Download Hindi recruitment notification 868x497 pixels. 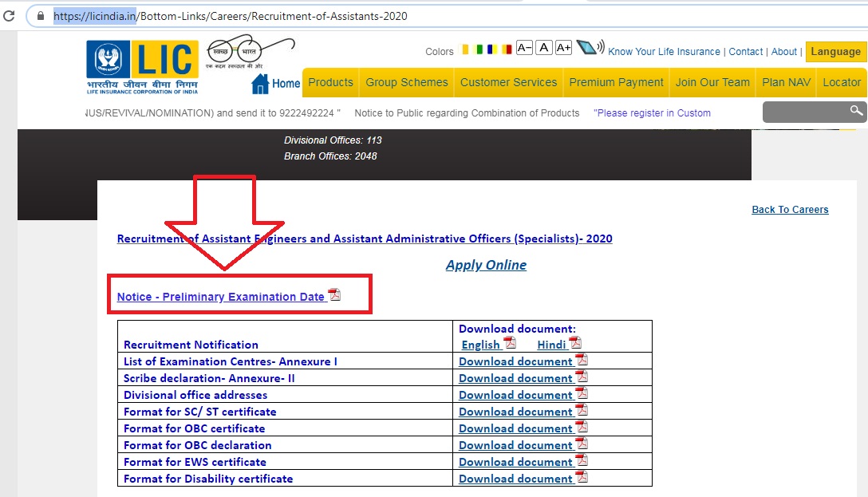pyautogui.click(x=551, y=345)
